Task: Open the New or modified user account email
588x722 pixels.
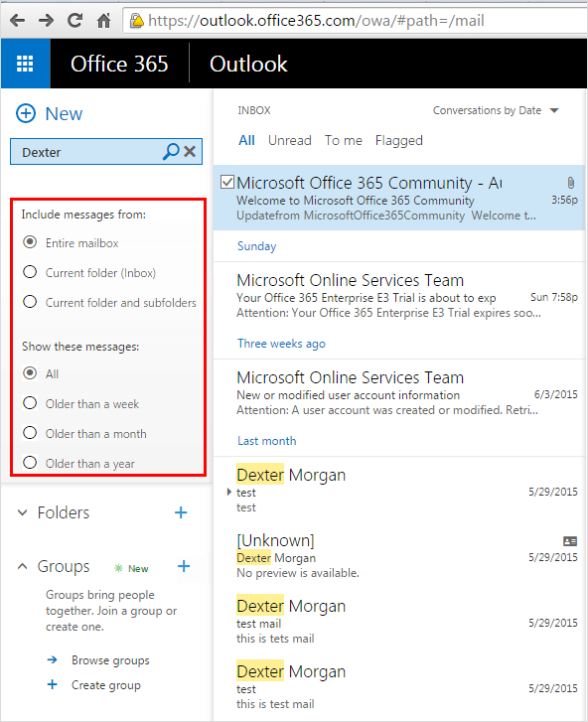Action: (398, 393)
